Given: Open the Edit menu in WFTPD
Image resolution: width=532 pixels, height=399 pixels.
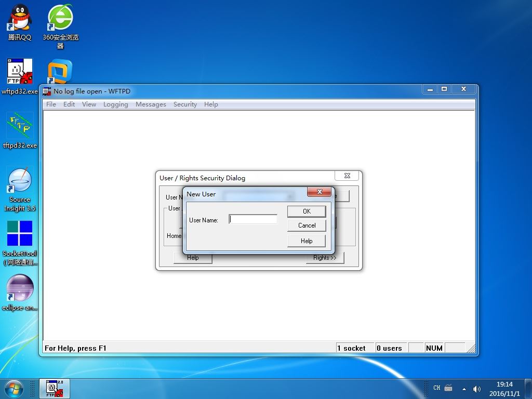Looking at the screenshot, I should [x=69, y=104].
